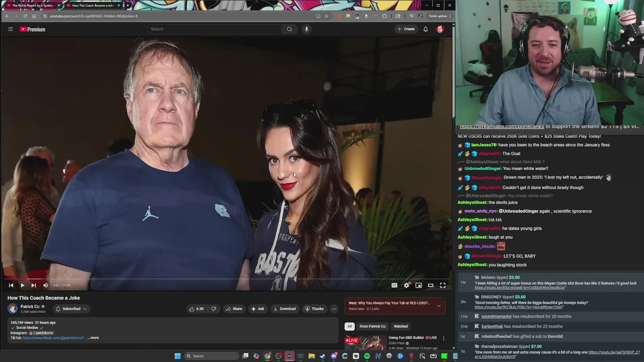Open more actions three-dot menu under video

tap(334, 309)
